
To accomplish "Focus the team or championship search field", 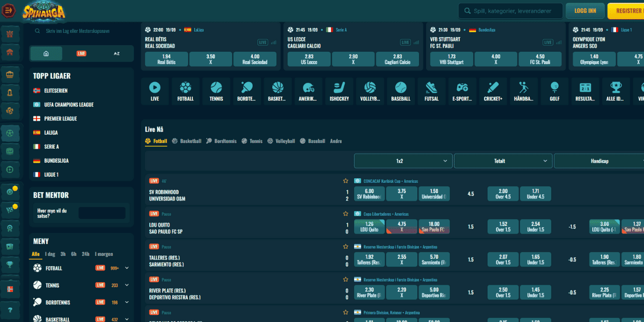I will point(81,31).
